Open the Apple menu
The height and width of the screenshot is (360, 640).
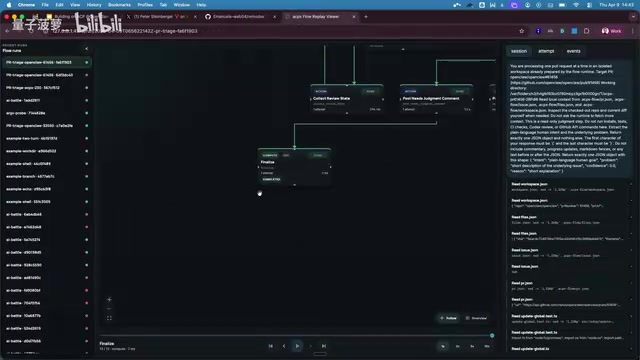point(9,5)
